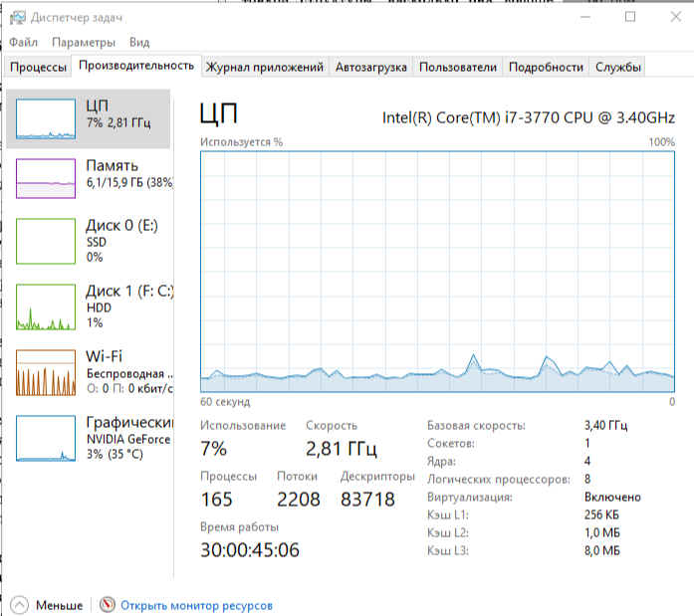Click the NVIDIA GeForce 3% (35 °C) label

[x=129, y=438]
